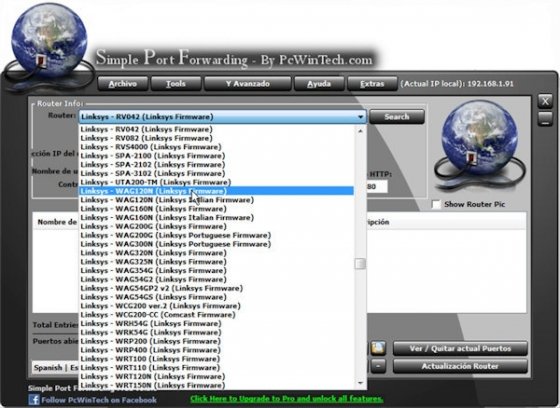
Task: Select Linksys - RV082 (Linksys Firmware)
Action: 216,138
